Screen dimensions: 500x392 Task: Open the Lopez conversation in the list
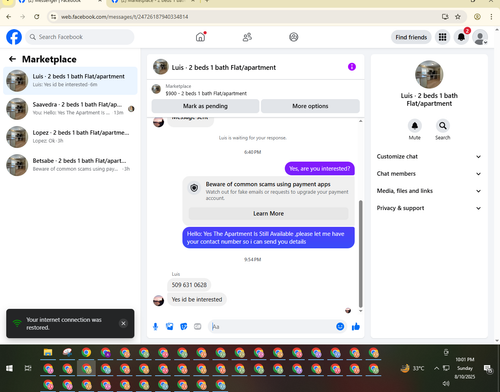tap(70, 137)
